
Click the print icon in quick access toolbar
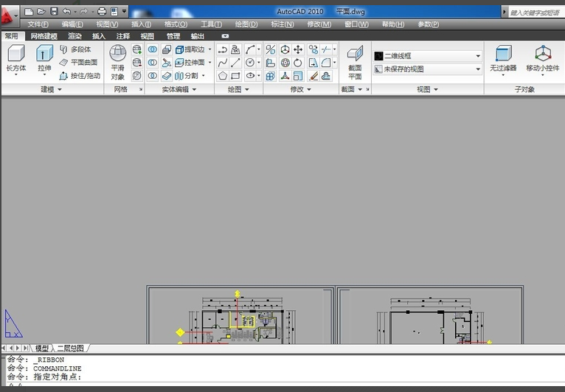pyautogui.click(x=102, y=12)
